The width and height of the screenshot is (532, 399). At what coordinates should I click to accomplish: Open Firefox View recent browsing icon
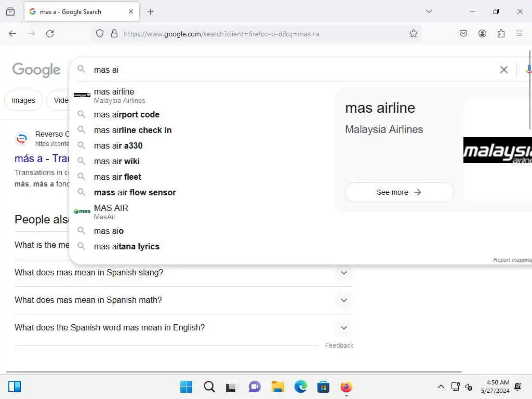(10, 11)
